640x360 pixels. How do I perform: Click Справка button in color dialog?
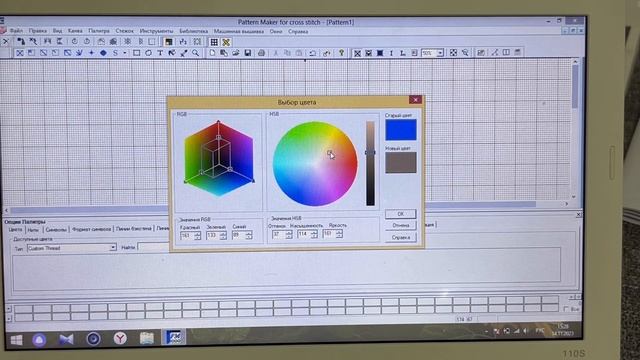click(400, 237)
